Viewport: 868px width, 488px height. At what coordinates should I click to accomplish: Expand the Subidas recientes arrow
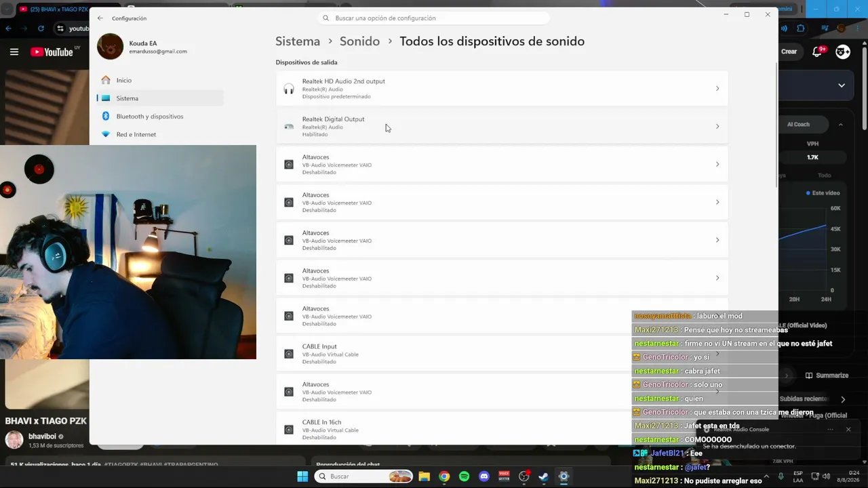843,399
